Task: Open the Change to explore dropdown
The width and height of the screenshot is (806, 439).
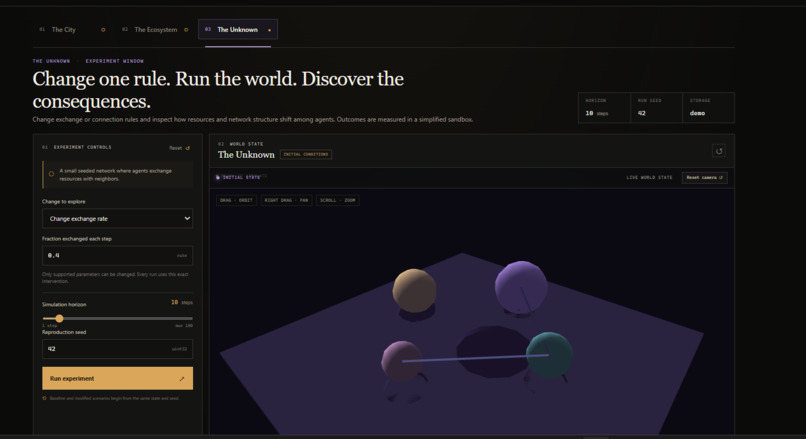Action: click(117, 218)
